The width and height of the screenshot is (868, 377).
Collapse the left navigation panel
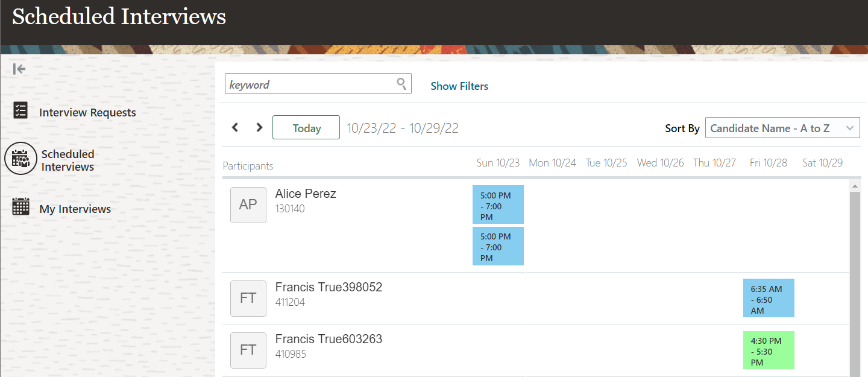[19, 69]
